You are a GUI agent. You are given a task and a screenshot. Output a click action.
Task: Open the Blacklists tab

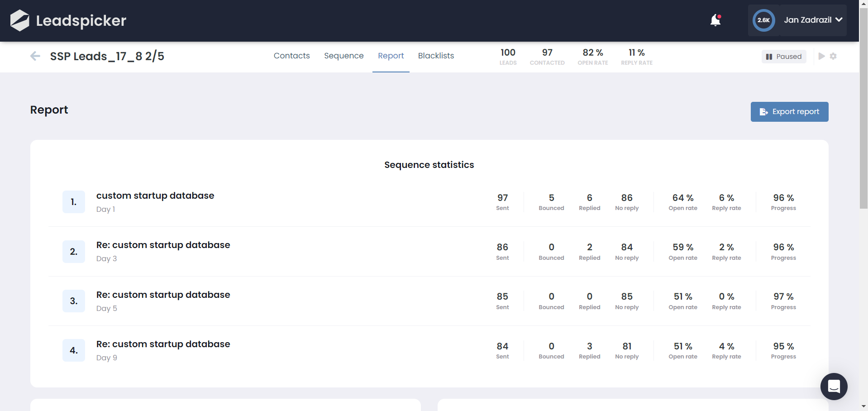click(436, 56)
